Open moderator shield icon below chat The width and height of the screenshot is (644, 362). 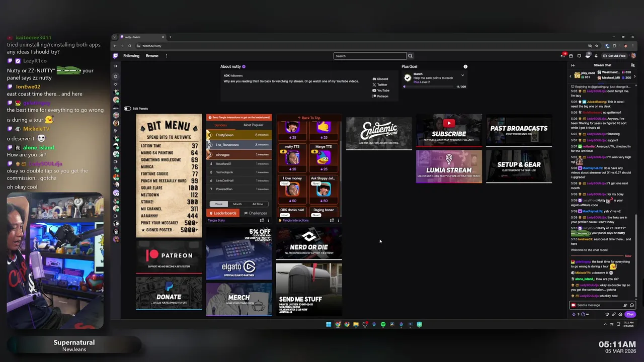pyautogui.click(x=607, y=314)
